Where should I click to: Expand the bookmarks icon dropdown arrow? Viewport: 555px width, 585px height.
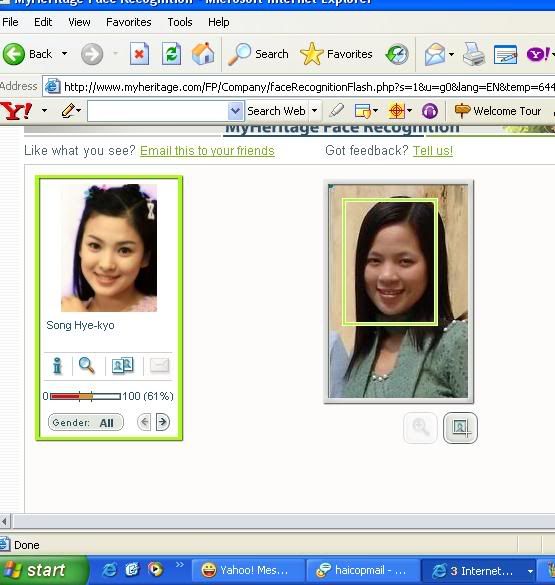375,110
